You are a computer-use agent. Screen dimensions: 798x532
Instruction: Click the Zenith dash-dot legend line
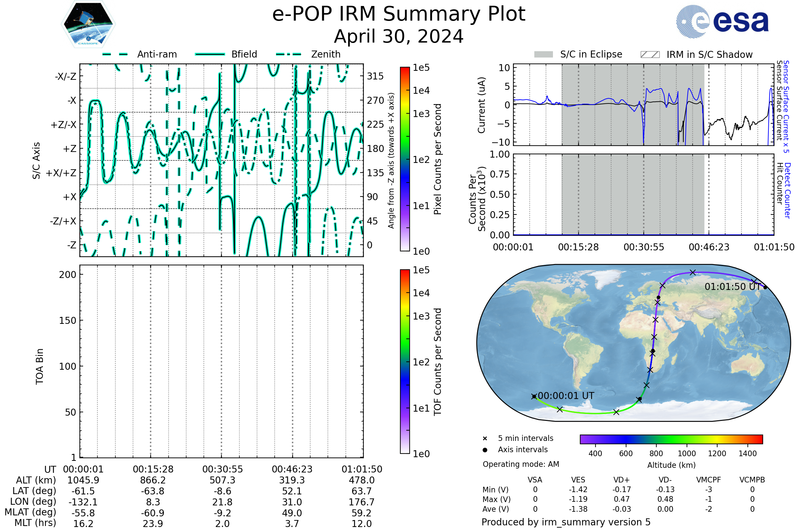(288, 54)
